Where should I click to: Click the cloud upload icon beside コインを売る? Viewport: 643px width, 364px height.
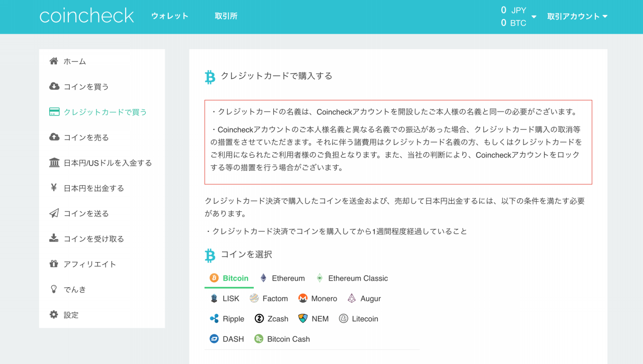click(x=54, y=137)
